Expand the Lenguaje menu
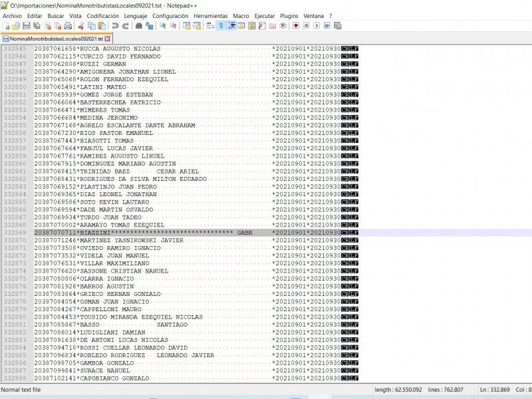Image resolution: width=532 pixels, height=399 pixels. click(136, 15)
